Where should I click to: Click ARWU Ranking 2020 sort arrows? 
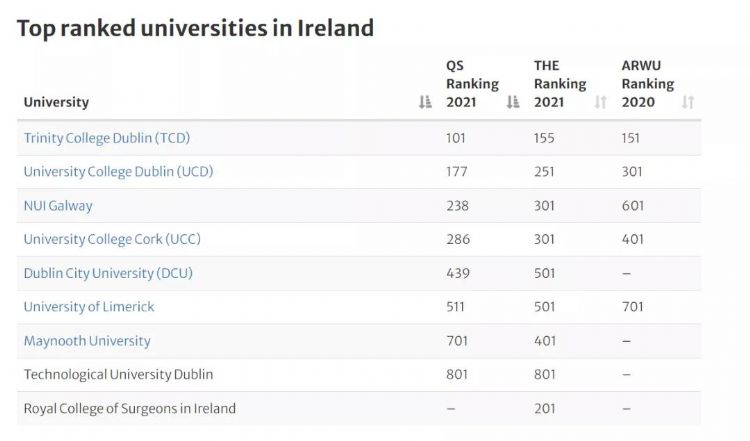coord(687,102)
